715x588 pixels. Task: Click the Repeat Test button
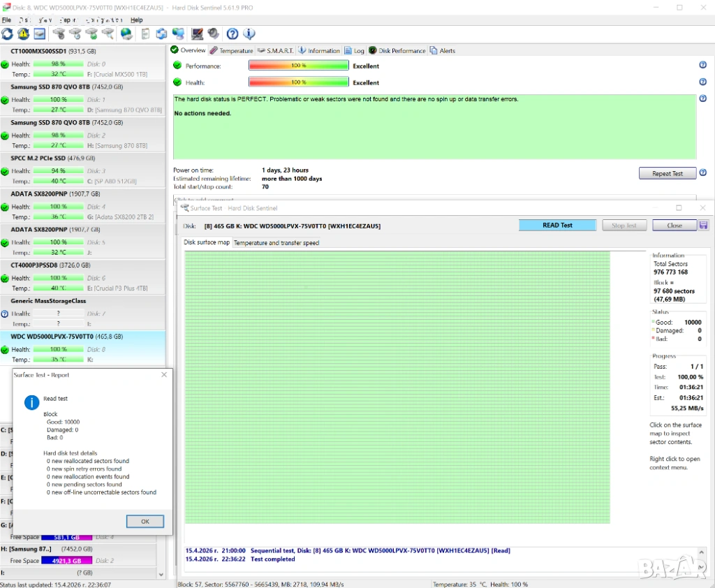click(x=668, y=173)
